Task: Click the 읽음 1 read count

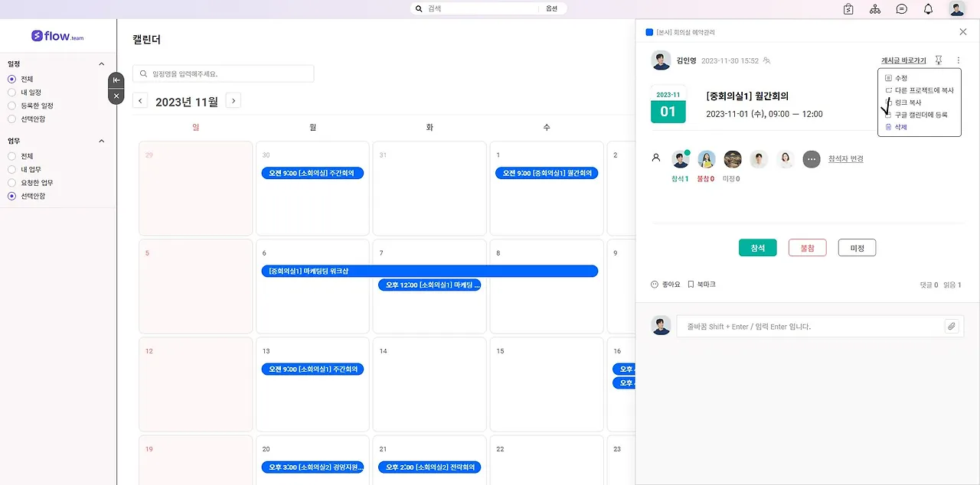Action: tap(952, 285)
